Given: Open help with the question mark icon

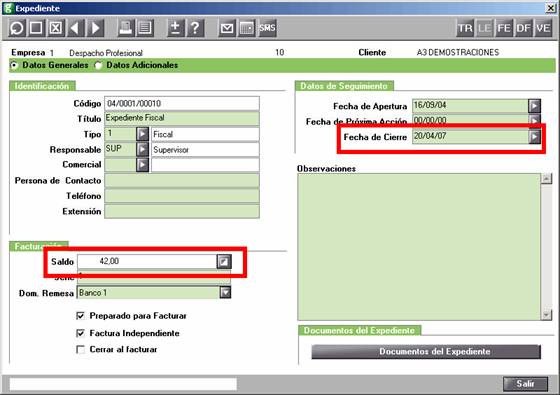Looking at the screenshot, I should (x=195, y=28).
